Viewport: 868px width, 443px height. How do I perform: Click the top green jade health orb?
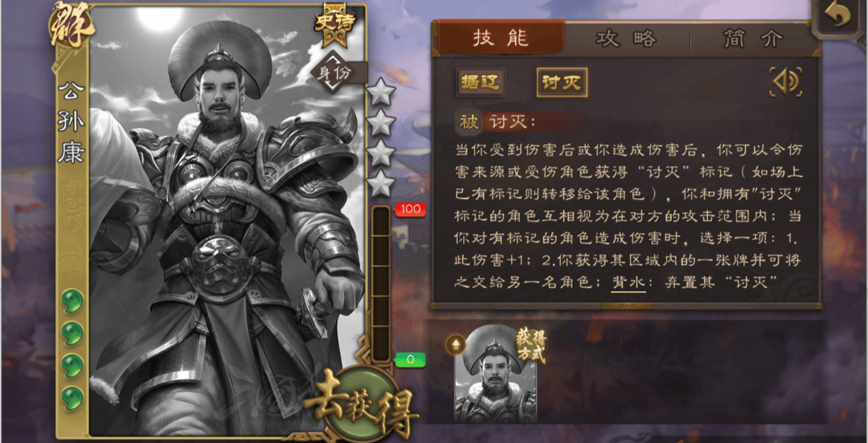click(x=72, y=299)
